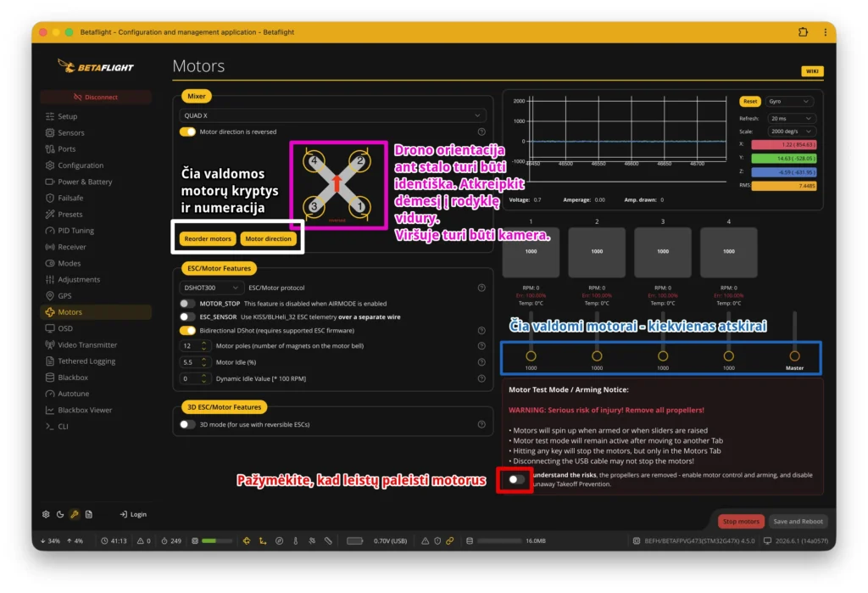Screen dimensions: 868x593
Task: Click the Video Transmitter antenna icon
Action: tap(50, 344)
